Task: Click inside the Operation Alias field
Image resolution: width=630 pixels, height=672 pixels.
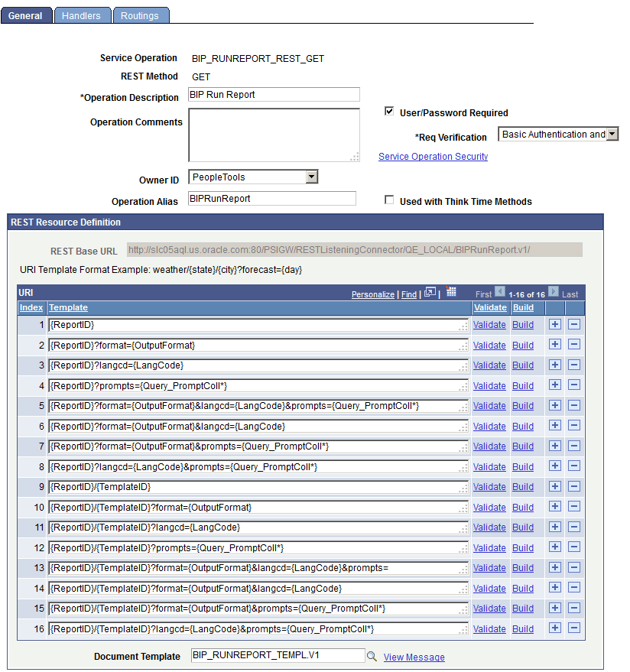Action: [x=271, y=198]
